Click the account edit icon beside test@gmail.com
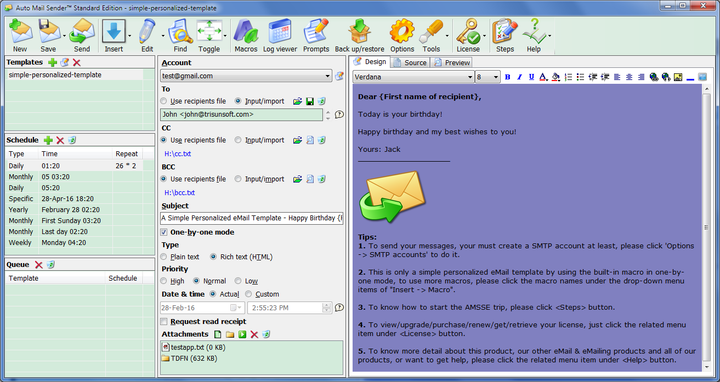Viewport: 720px width, 382px height. (x=339, y=76)
